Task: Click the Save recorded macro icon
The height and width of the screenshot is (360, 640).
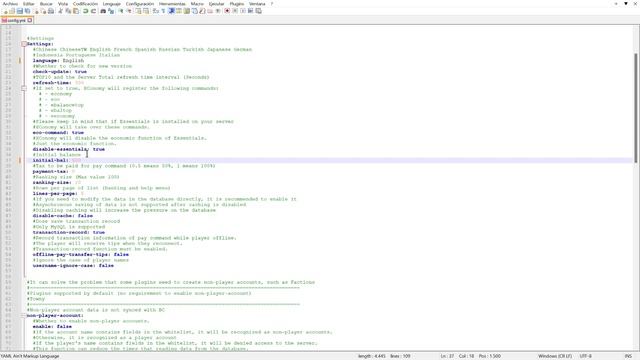Action: [x=258, y=11]
